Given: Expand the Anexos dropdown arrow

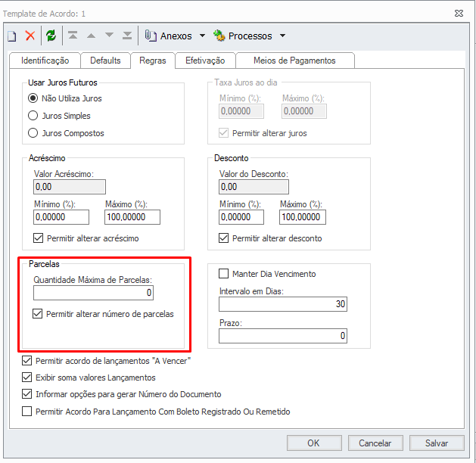Looking at the screenshot, I should pyautogui.click(x=202, y=36).
